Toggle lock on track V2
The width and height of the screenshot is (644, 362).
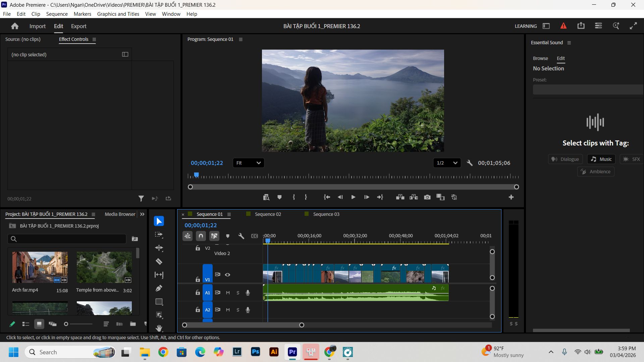(198, 248)
